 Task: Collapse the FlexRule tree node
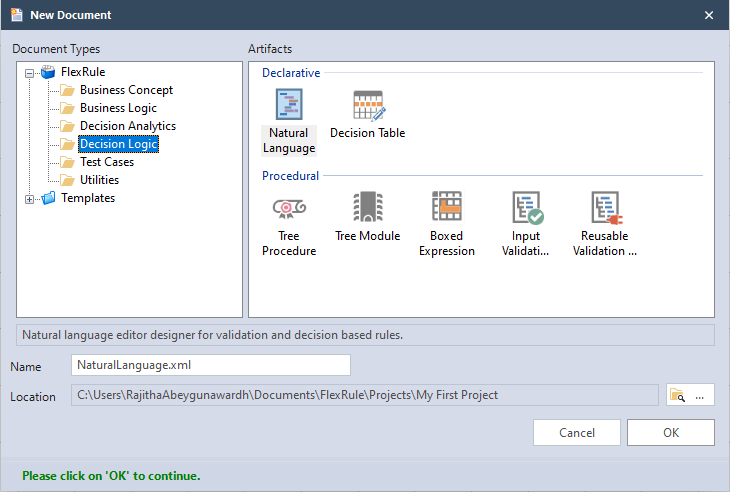[x=29, y=73]
